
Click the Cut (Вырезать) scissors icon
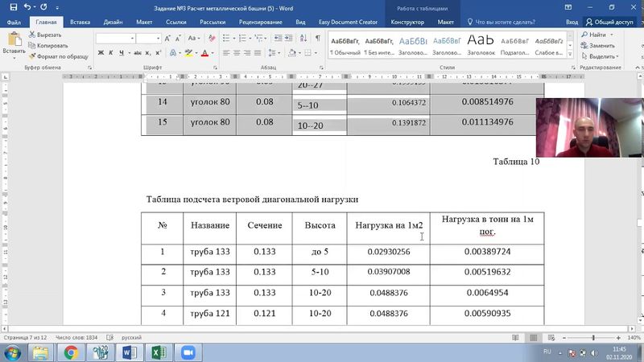32,35
